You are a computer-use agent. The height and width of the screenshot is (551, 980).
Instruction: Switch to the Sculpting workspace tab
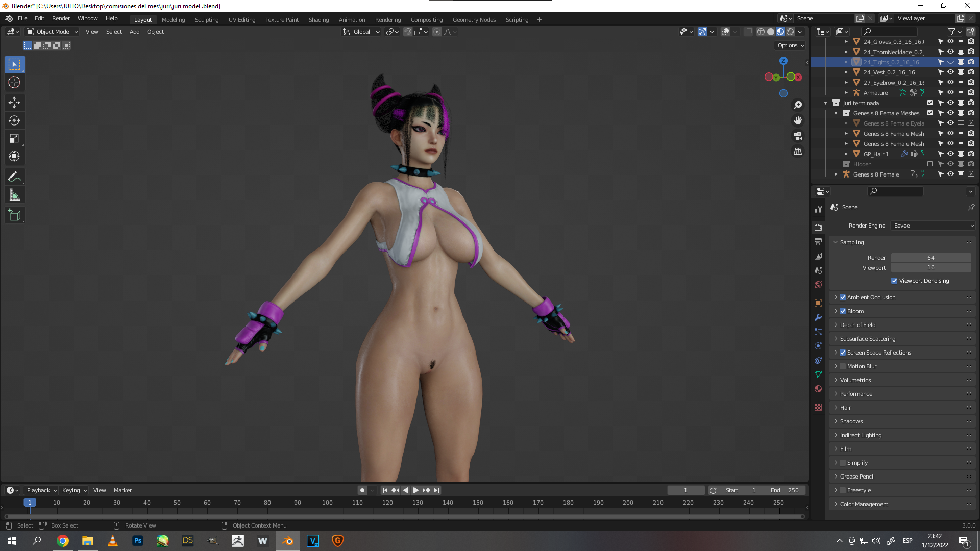(x=207, y=20)
